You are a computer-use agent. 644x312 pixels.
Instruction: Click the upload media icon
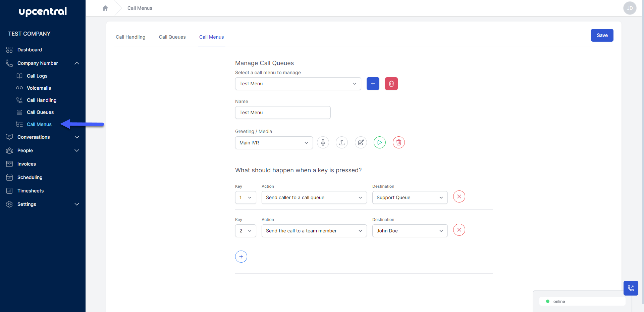pyautogui.click(x=341, y=142)
